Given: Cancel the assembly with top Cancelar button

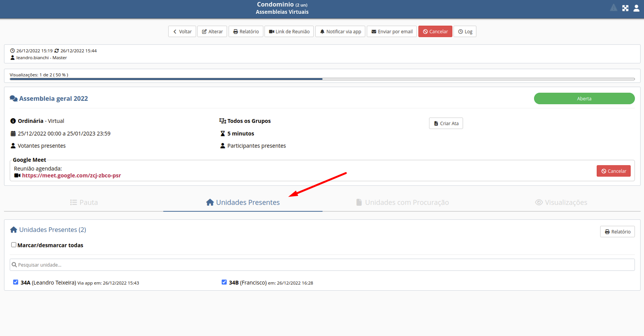Looking at the screenshot, I should point(435,31).
